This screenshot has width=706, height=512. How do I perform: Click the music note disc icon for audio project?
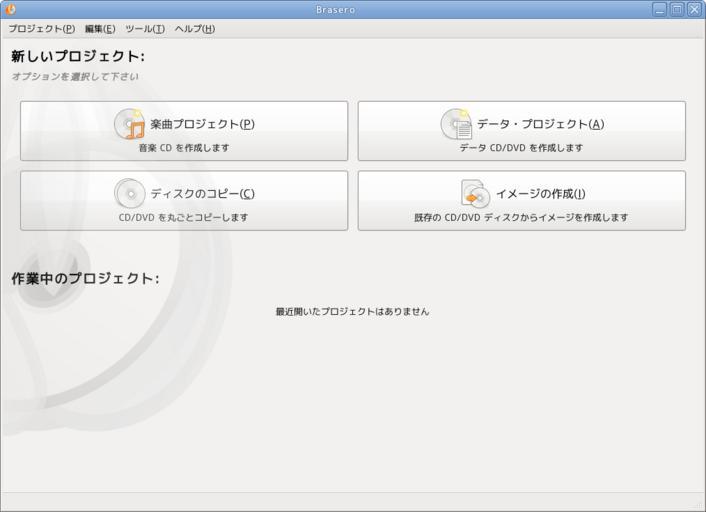(130, 124)
